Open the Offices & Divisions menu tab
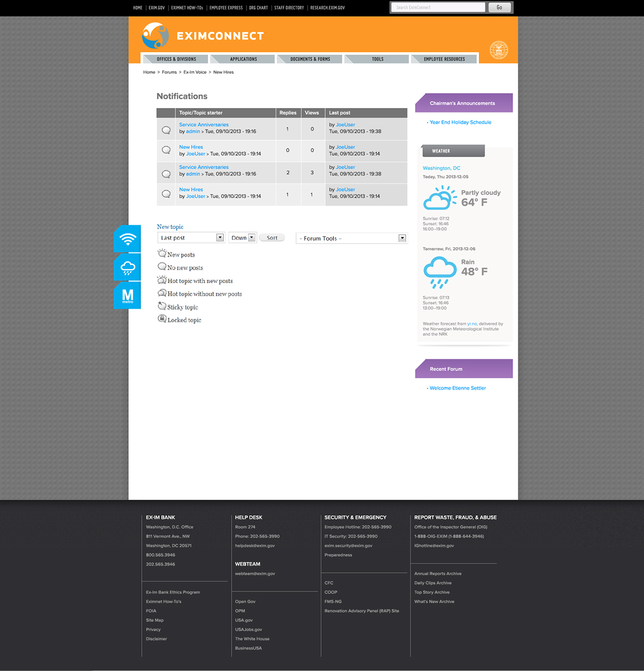 (x=176, y=59)
